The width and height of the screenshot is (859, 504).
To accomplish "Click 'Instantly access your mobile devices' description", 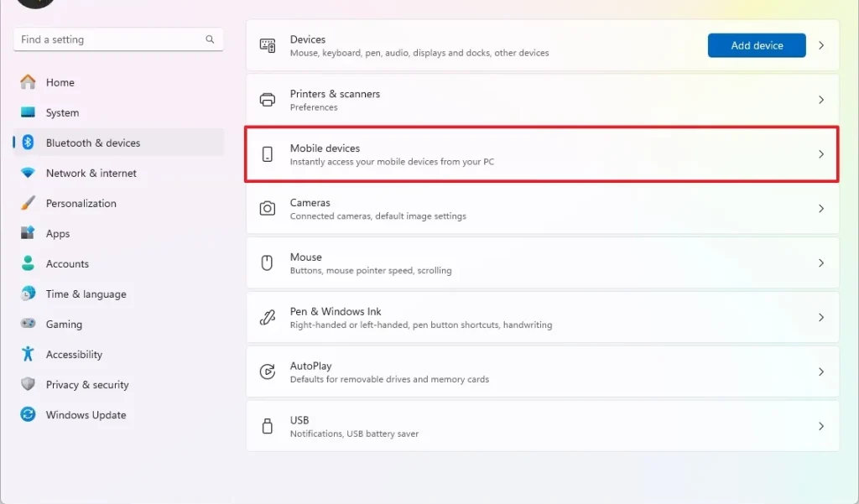I will tap(392, 162).
